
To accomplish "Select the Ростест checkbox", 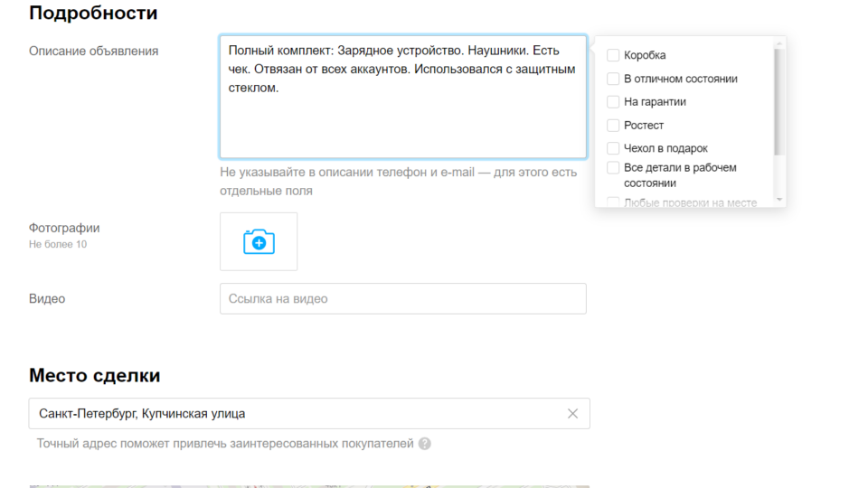I will tap(613, 125).
